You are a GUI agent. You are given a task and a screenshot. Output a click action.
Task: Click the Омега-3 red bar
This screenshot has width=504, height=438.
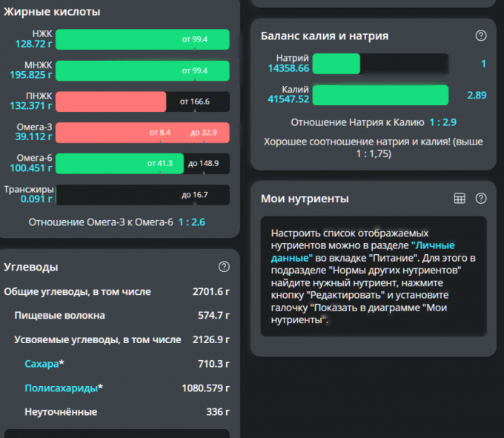(x=142, y=133)
